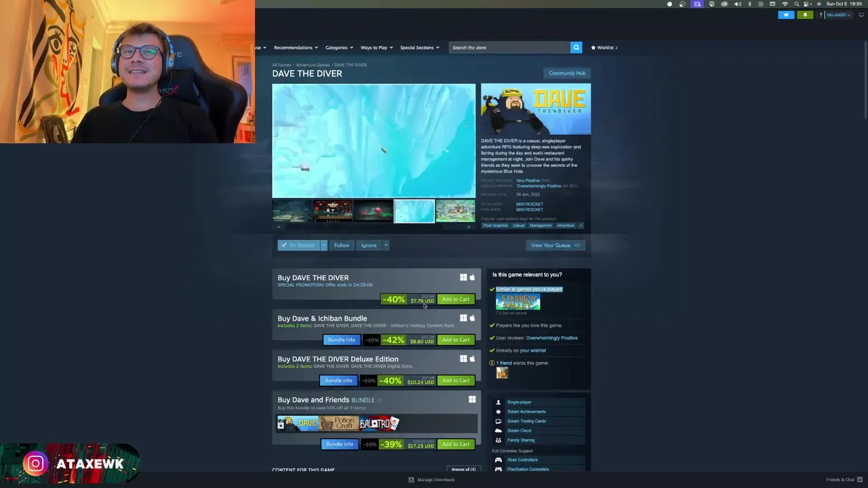868x488 pixels.
Task: Click the store search magnifier button
Action: coord(576,47)
